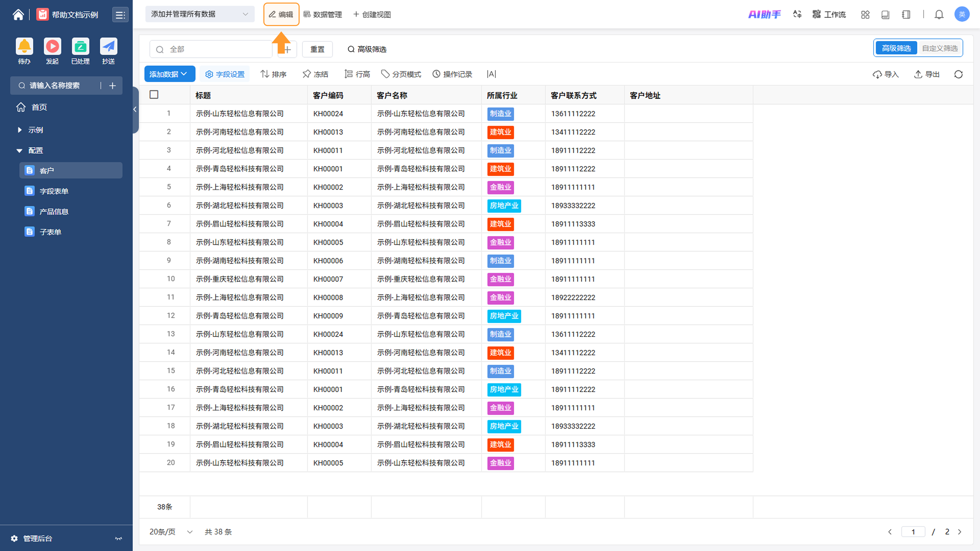Open 冻结 freeze pin tool

[315, 74]
